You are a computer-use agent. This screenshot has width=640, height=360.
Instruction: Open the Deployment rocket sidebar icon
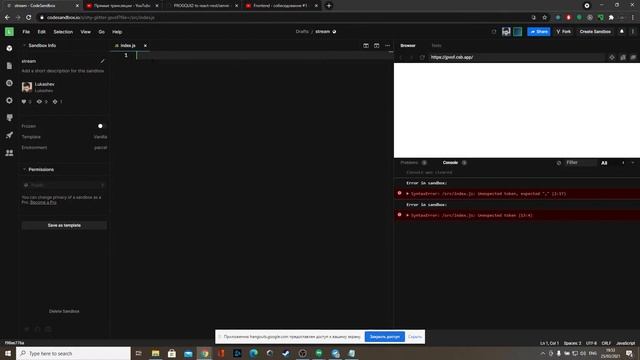[9, 135]
